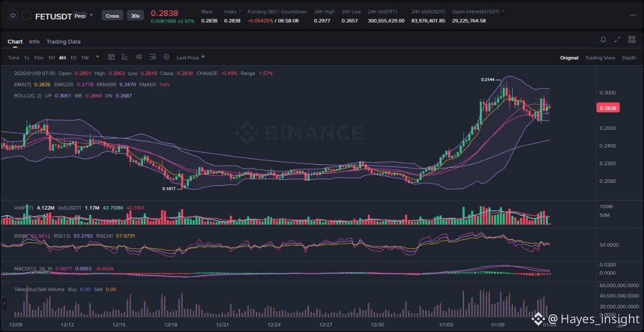This screenshot has width=644, height=332.
Task: Open chart settings list icon
Action: point(152,57)
